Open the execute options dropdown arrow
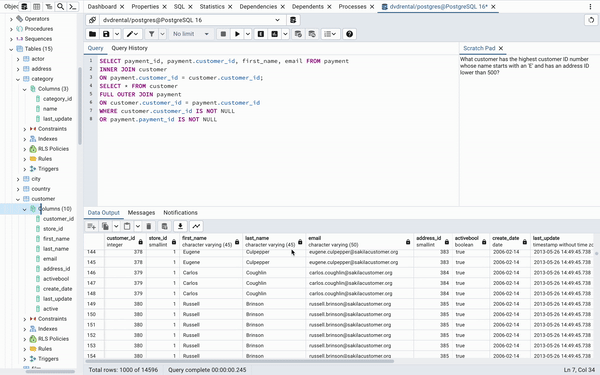 (x=248, y=34)
